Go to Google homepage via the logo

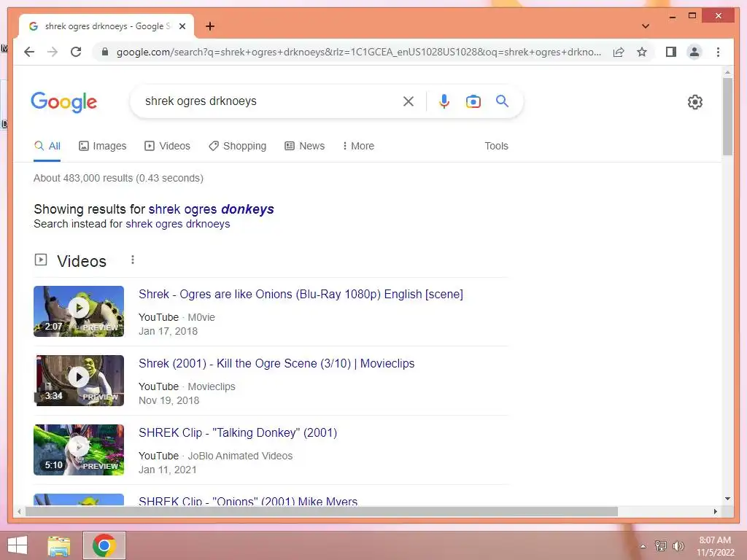click(64, 102)
